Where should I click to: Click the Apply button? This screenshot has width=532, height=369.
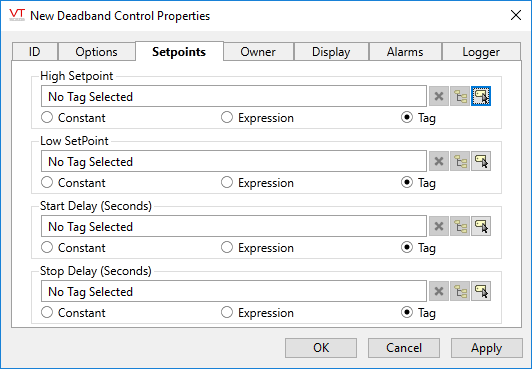tap(486, 348)
